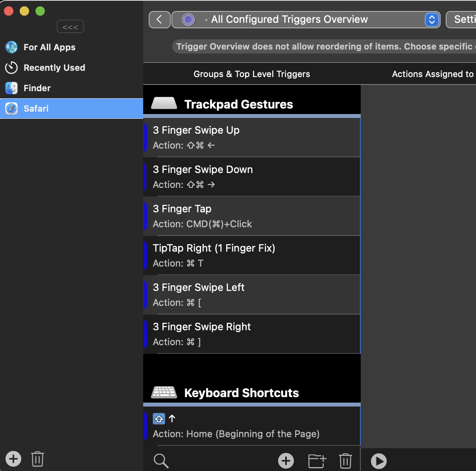Viewport: 476px width, 471px height.
Task: Go back using the left chevron button
Action: [x=159, y=20]
